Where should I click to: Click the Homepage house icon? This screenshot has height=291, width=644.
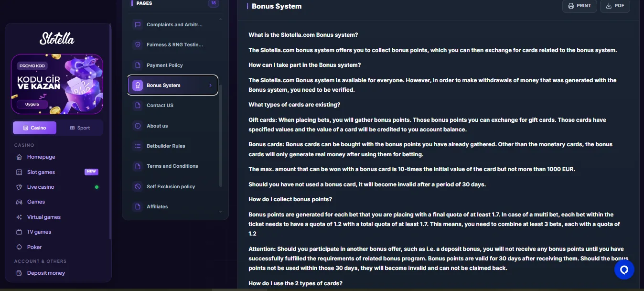(x=19, y=157)
